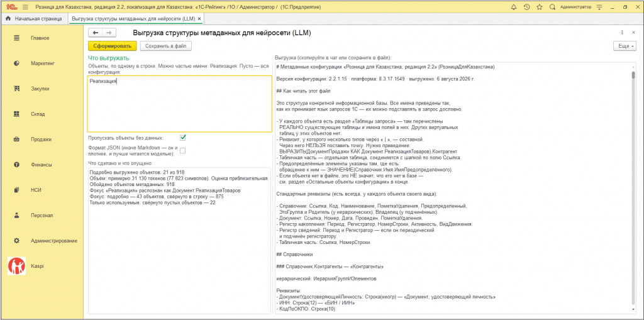Click line "## Как читать этот файл"
This screenshot has width=644, height=320.
point(303,91)
